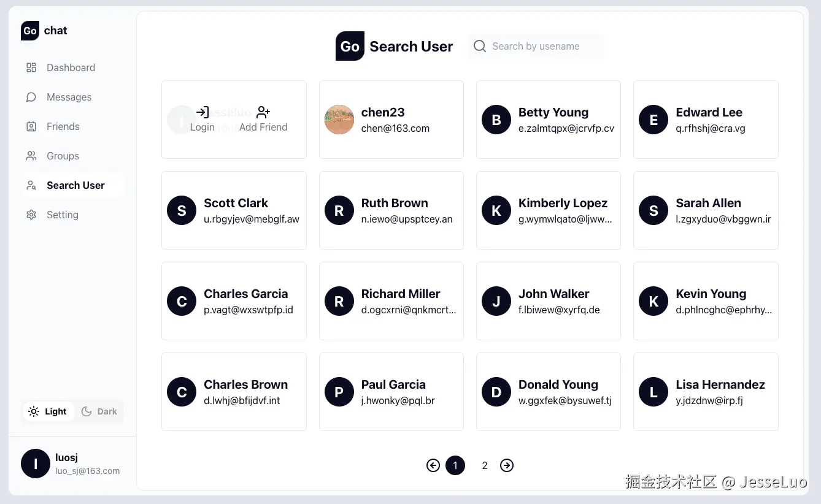Go to Friends in the sidebar
This screenshot has height=504, width=821.
[72, 126]
